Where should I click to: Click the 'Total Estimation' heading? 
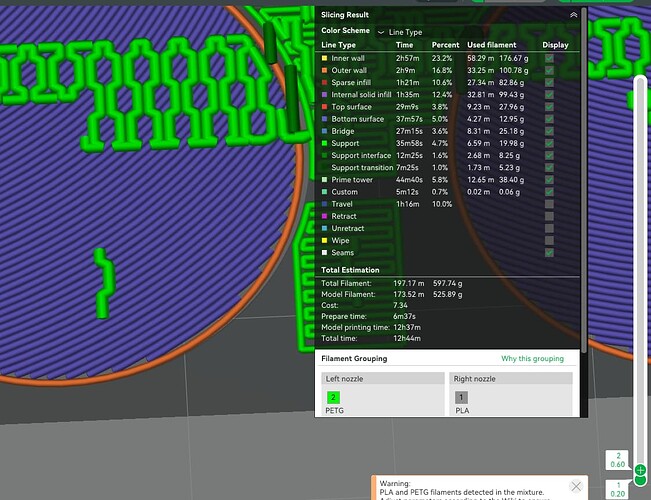pos(350,270)
